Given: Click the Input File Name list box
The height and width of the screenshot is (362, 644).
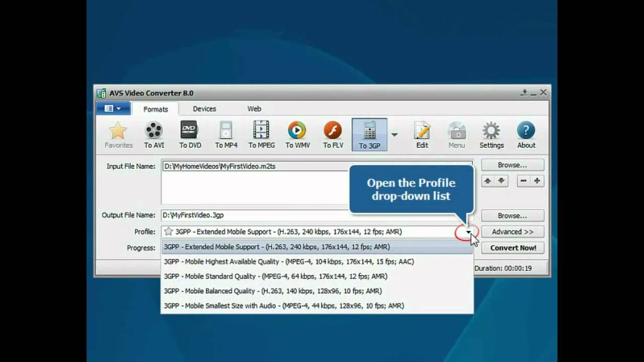Looking at the screenshot, I should (317, 183).
